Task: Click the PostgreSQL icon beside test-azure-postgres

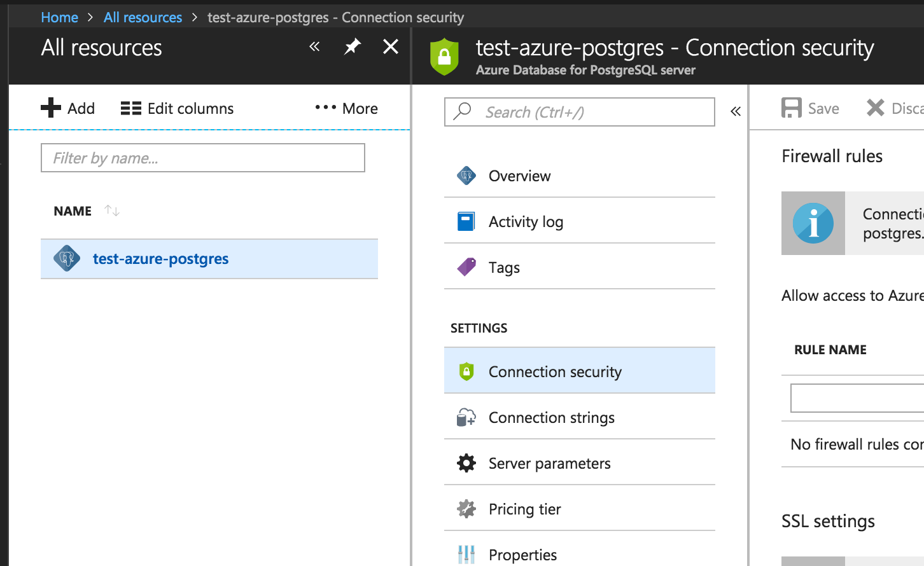Action: tap(67, 259)
